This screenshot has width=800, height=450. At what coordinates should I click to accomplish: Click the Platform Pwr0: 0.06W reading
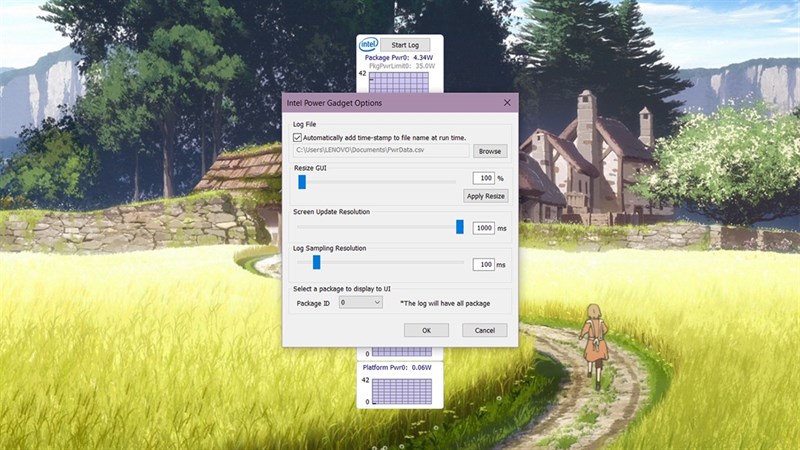tap(397, 367)
